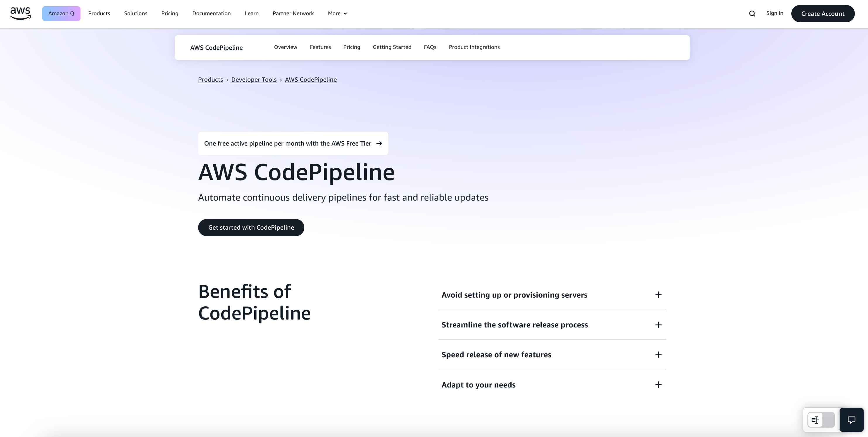Expand Speed release of new features
Image resolution: width=868 pixels, height=437 pixels.
pyautogui.click(x=552, y=355)
